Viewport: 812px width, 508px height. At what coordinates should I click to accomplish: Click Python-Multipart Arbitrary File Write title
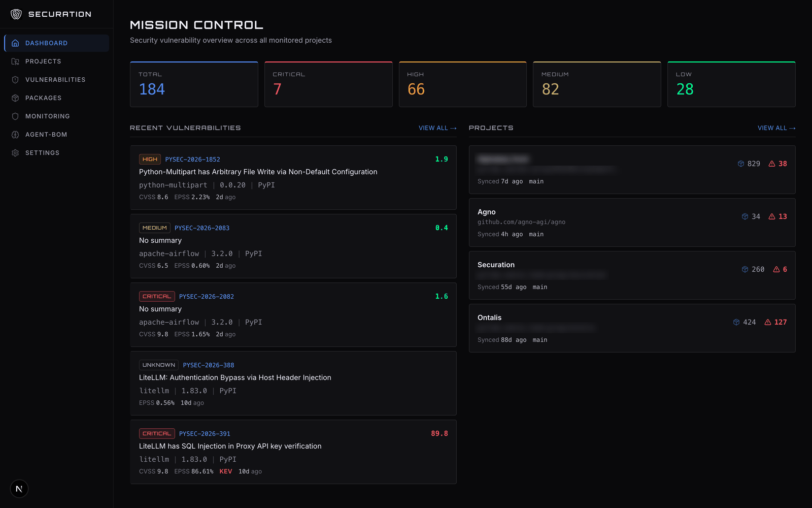pos(258,172)
